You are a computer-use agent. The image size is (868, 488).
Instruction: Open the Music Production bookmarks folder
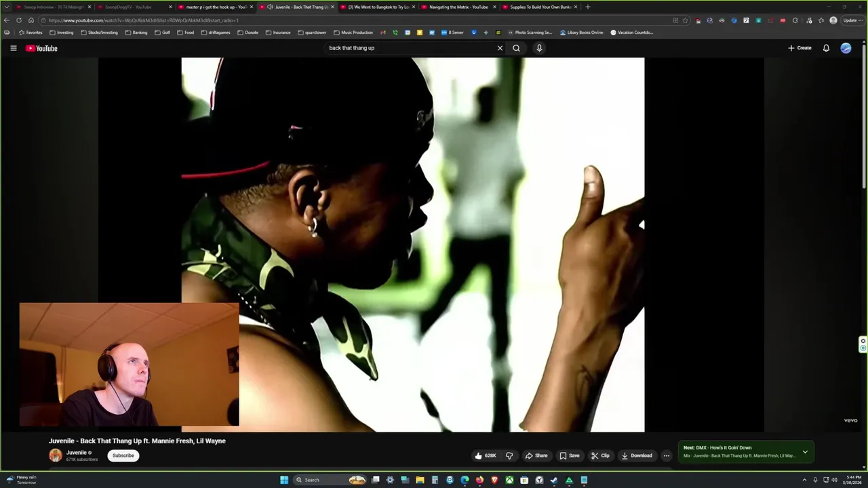pos(353,33)
